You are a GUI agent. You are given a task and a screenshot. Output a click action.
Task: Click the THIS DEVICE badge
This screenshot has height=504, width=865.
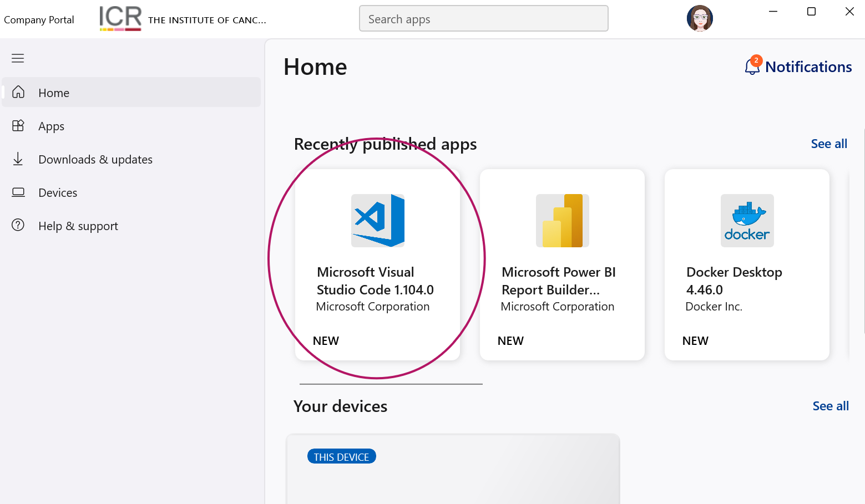(x=342, y=456)
